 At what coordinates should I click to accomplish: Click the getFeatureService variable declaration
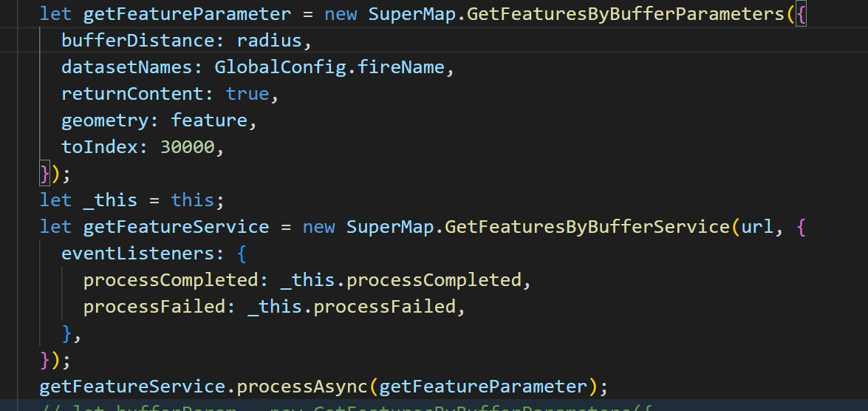(176, 226)
